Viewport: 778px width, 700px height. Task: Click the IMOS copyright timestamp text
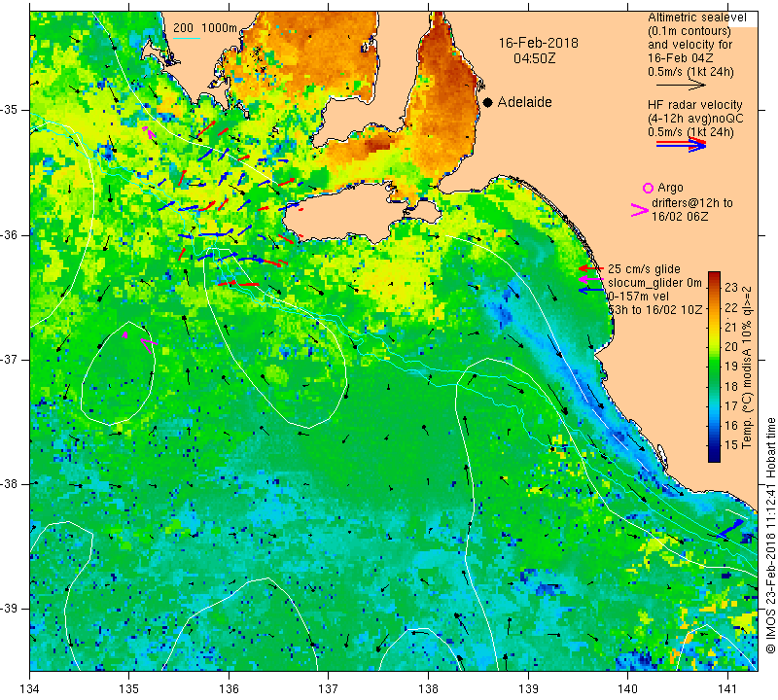tap(770, 536)
